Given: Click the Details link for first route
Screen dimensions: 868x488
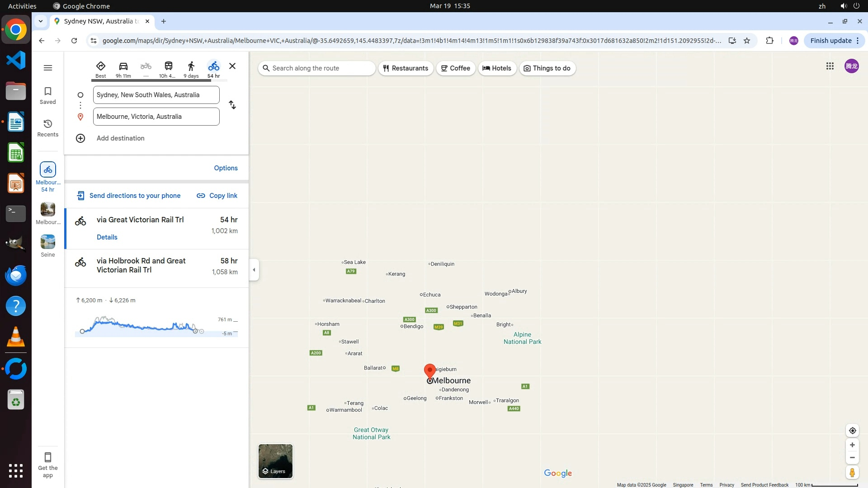Looking at the screenshot, I should 107,237.
